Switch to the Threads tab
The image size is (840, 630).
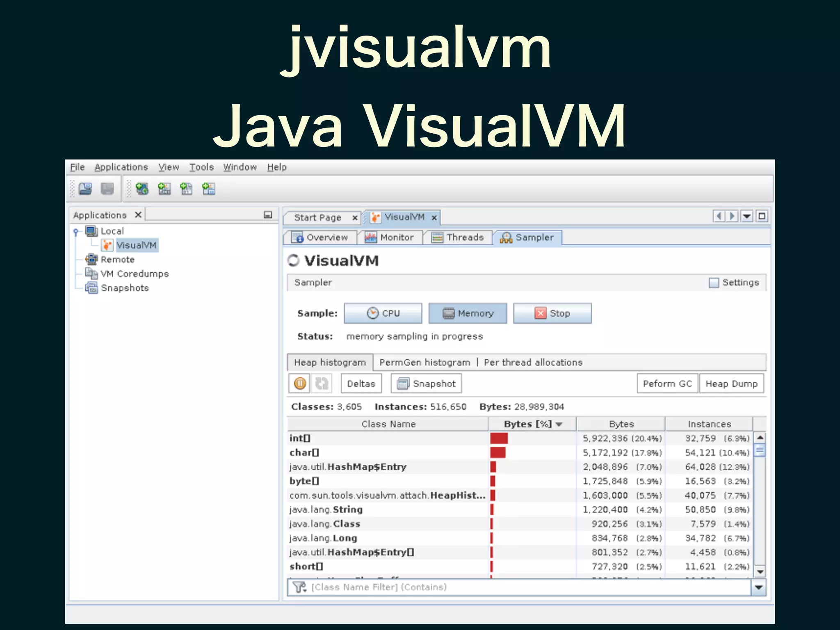458,237
